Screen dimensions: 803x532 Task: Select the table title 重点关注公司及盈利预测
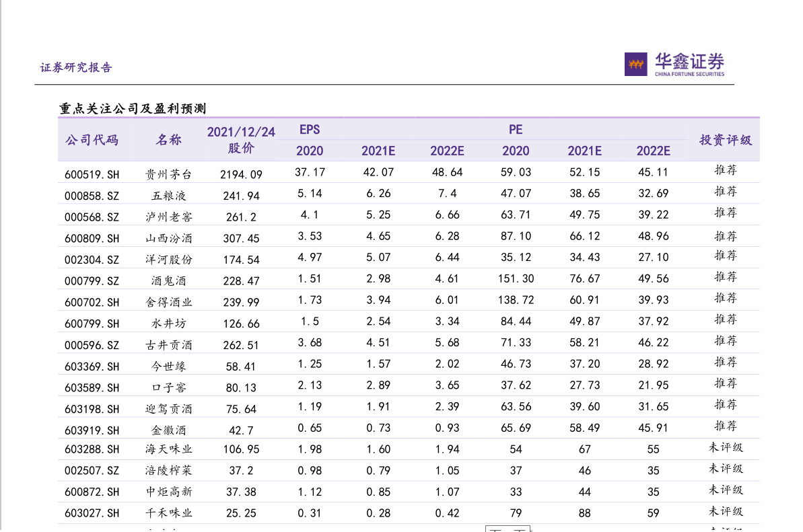click(x=133, y=108)
